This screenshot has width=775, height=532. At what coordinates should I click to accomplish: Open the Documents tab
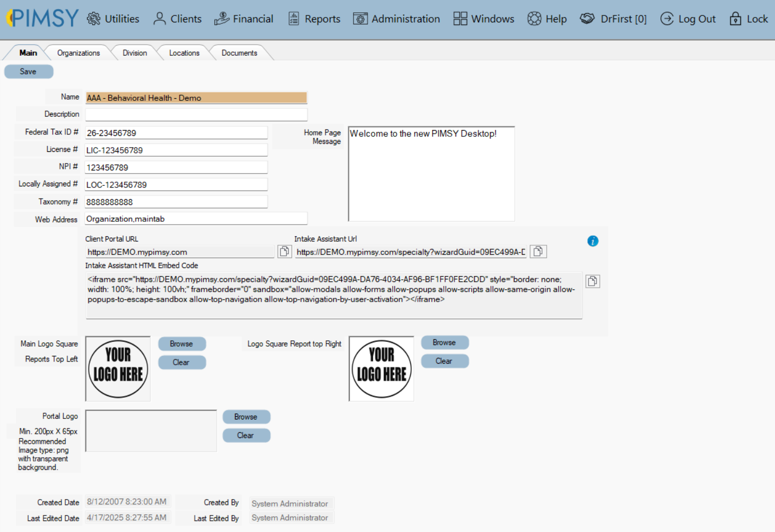tap(239, 53)
